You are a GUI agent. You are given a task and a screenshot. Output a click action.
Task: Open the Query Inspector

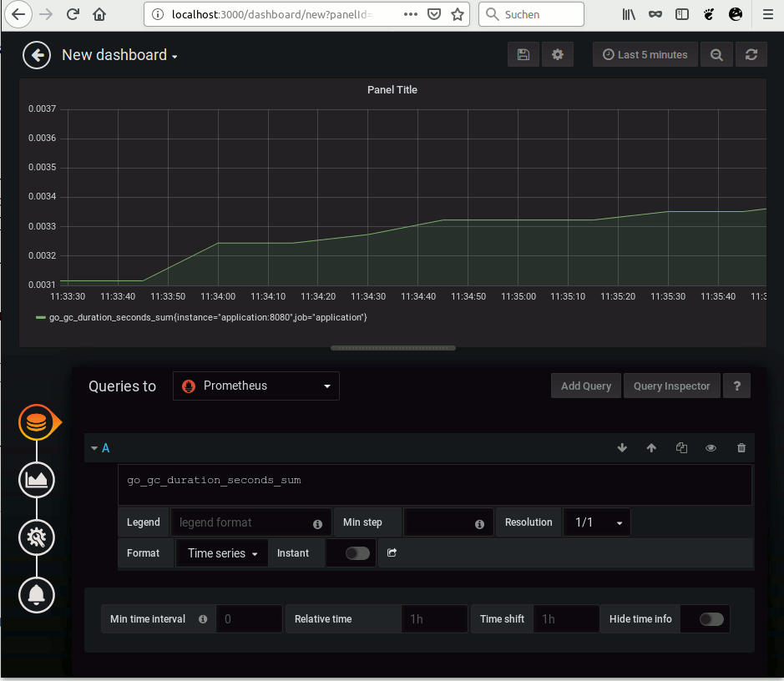tap(671, 386)
